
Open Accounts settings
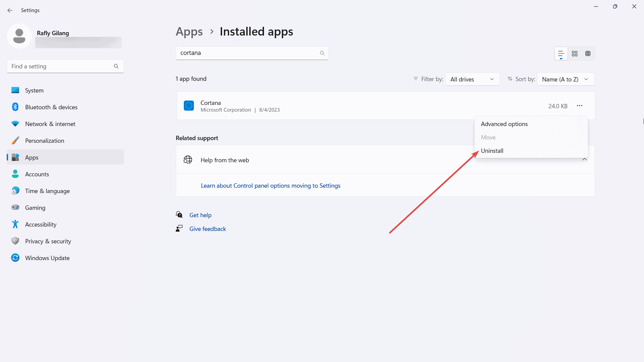click(x=65, y=174)
